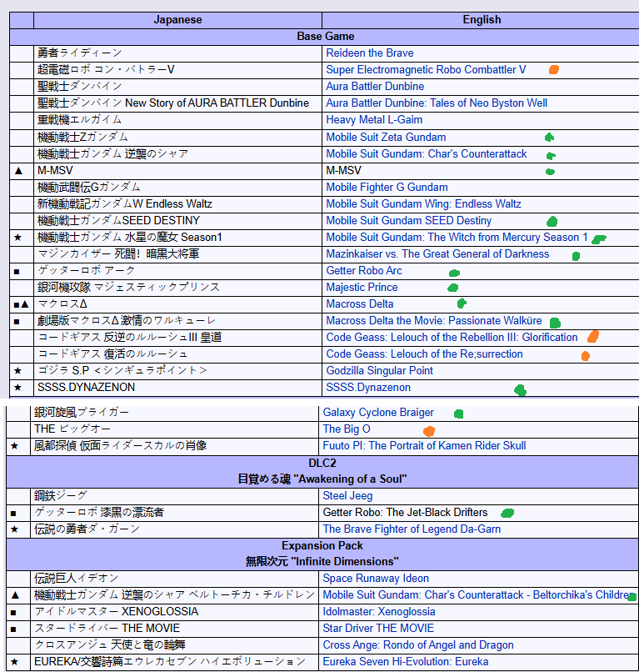The image size is (639, 672).
Task: Select the ゲッターロボ アーク cell
Action: coord(177,271)
